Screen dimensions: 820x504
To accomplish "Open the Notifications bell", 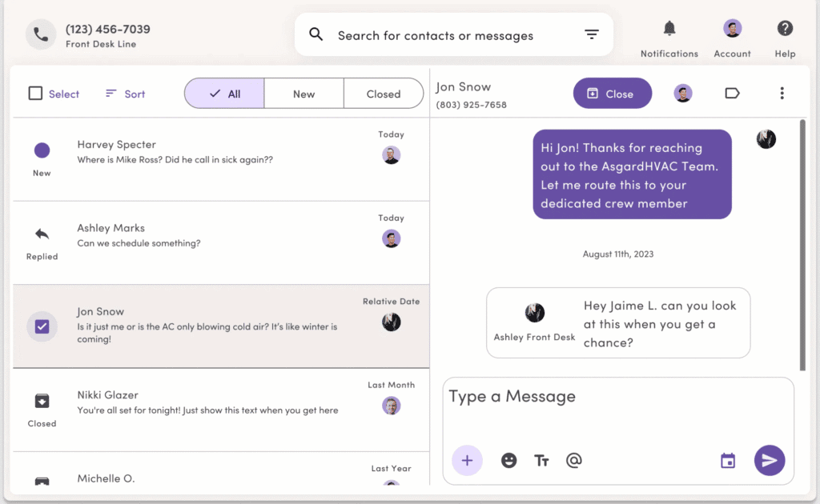I will pos(669,29).
